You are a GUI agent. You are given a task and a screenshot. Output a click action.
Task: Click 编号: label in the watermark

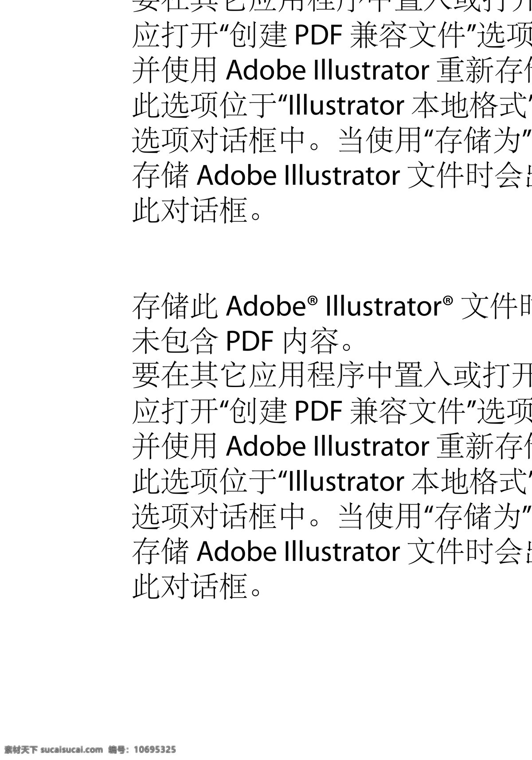point(120,750)
